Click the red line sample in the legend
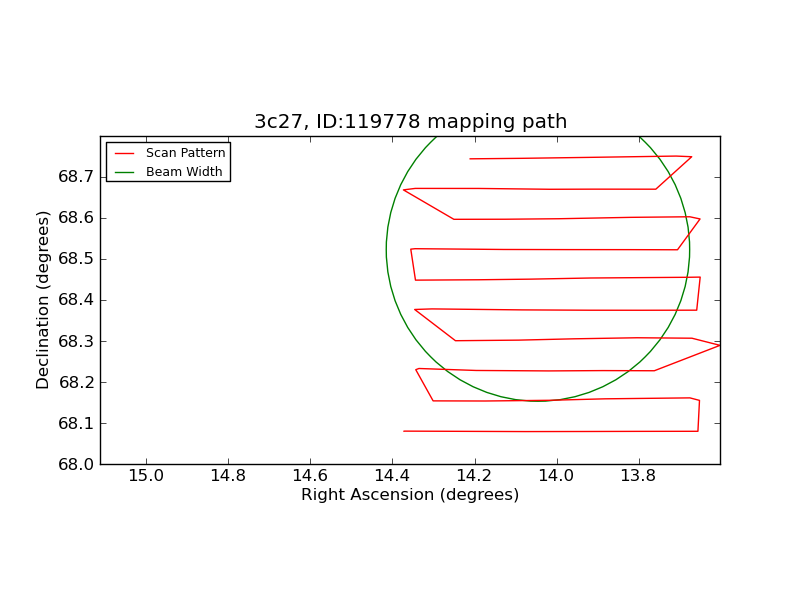800x600 pixels. point(124,153)
